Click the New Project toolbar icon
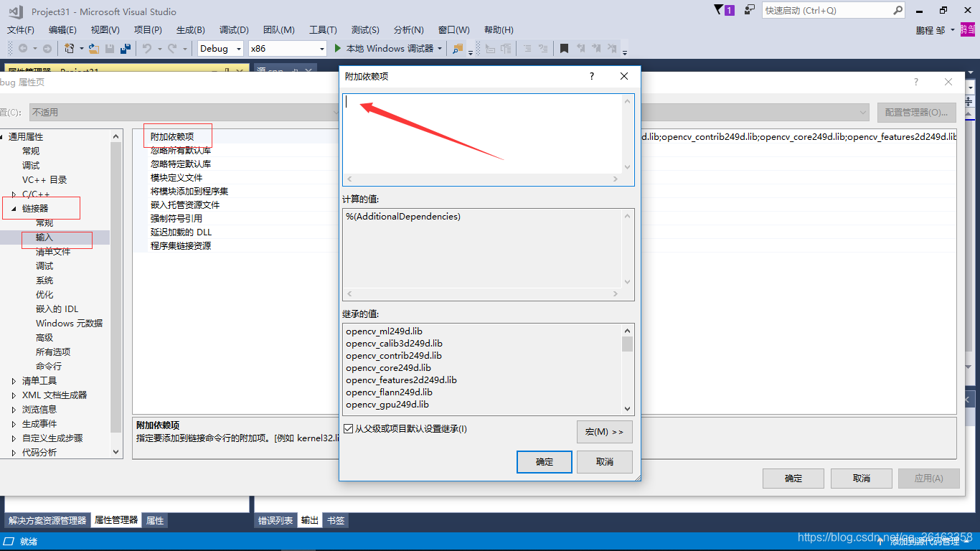 tap(70, 48)
